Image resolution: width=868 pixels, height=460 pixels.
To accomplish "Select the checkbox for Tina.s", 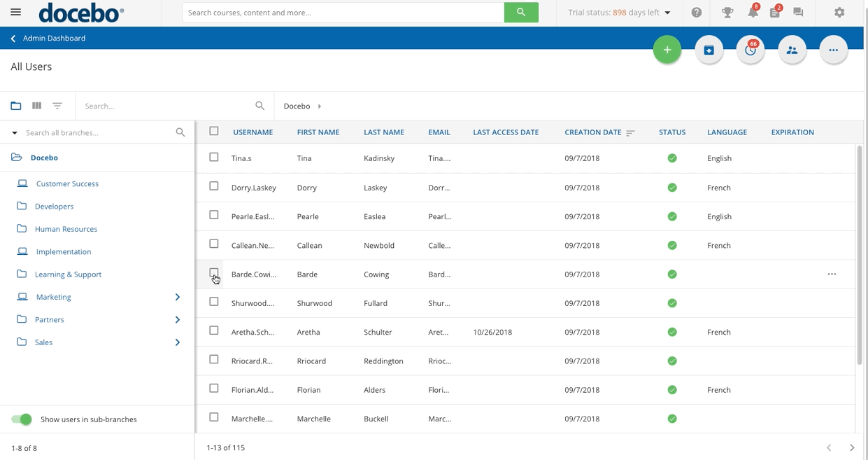I will coord(214,158).
